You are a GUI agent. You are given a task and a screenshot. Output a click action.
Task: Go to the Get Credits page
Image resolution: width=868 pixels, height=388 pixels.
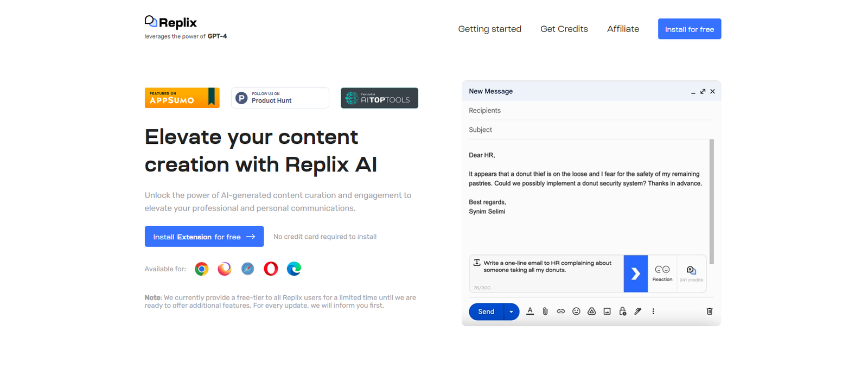(x=564, y=29)
